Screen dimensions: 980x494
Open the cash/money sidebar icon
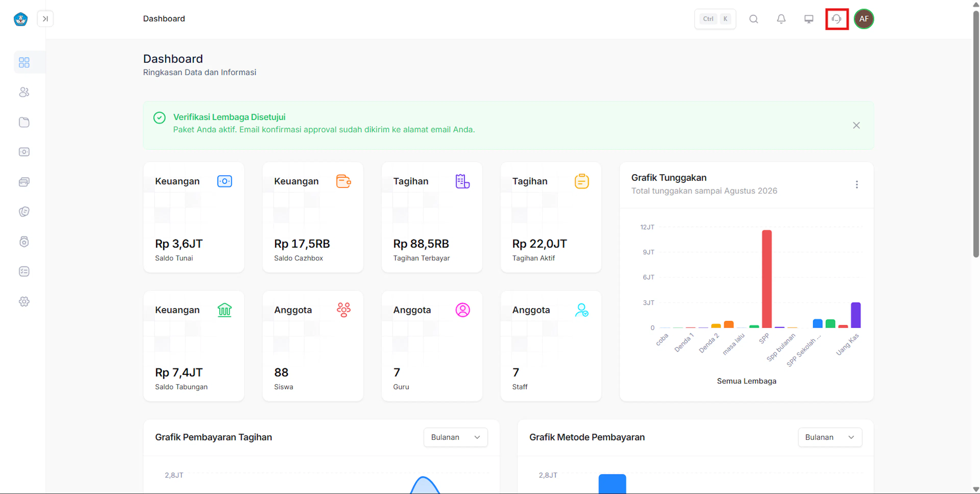(24, 152)
